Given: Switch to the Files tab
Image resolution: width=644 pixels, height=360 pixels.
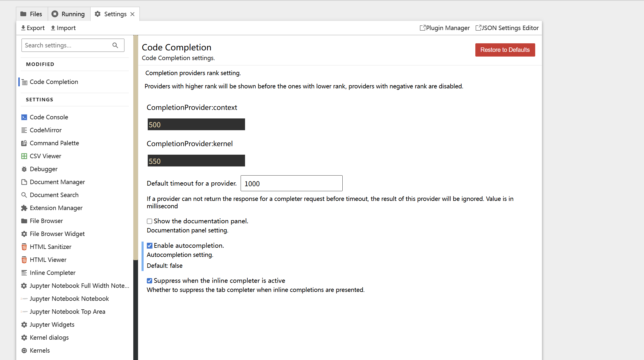Looking at the screenshot, I should tap(32, 14).
